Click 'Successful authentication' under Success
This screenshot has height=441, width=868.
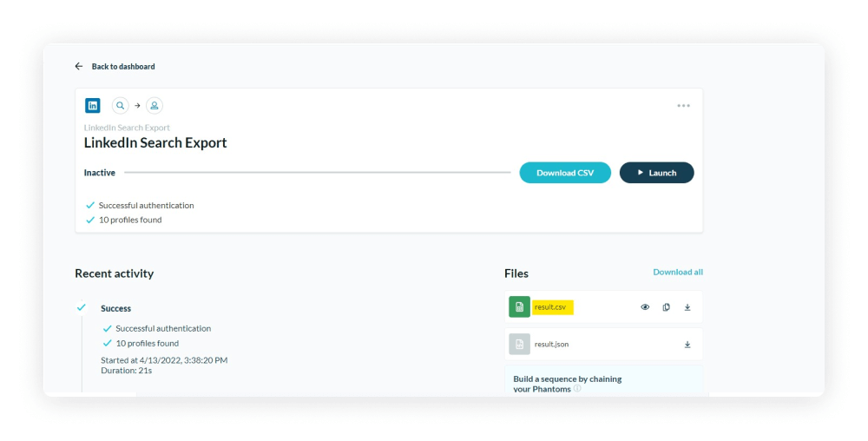pyautogui.click(x=163, y=329)
